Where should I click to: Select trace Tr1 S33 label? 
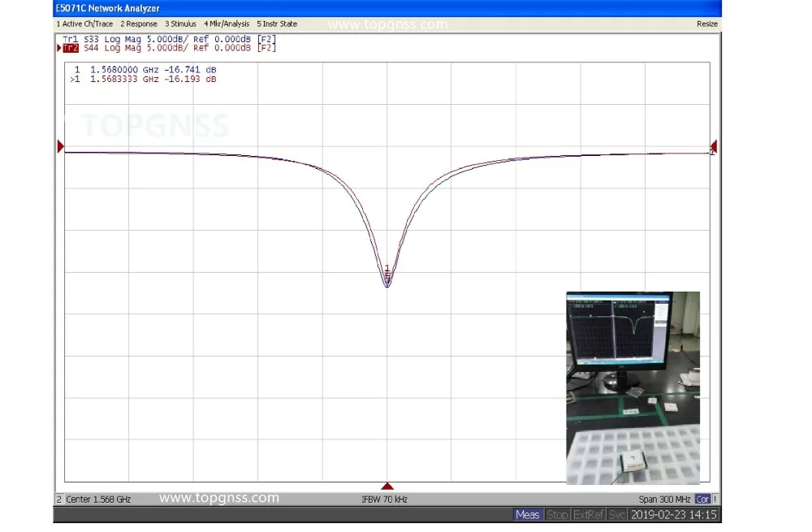coord(170,39)
